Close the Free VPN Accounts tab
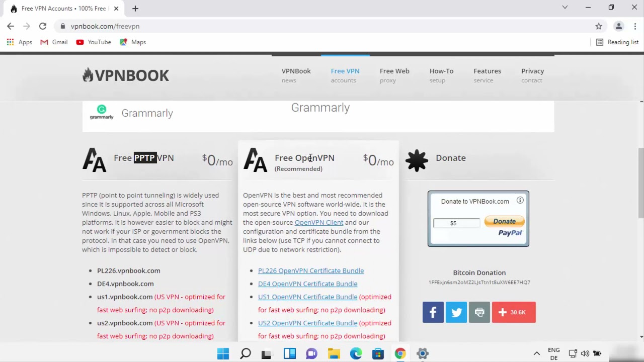Screen dimensions: 644x362 point(116,9)
